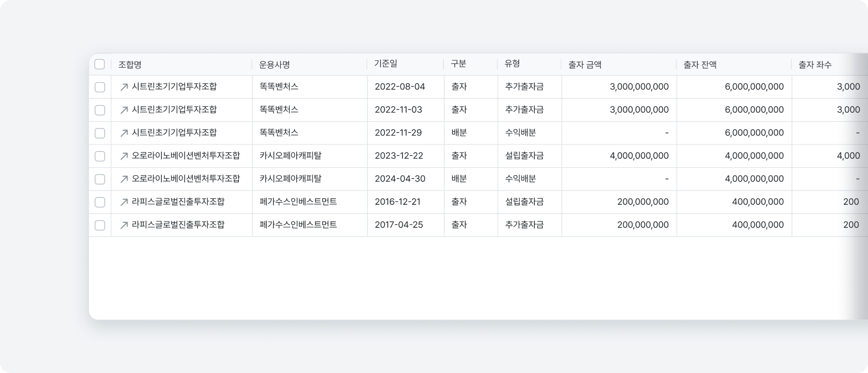Click 4,000,000,000 출자 금액 in 2023-12-22 row

[639, 156]
